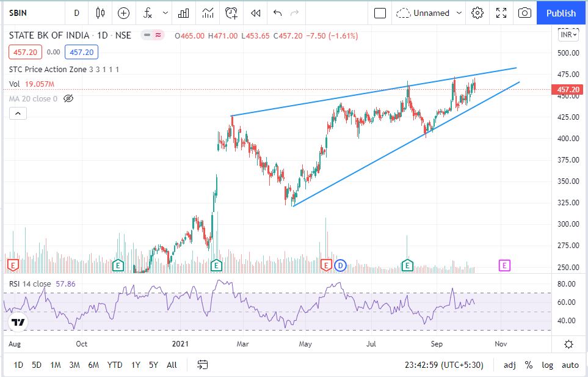Viewport: 588px width, 377px height.
Task: Start Bar Replay with the rewind icon
Action: (x=256, y=13)
